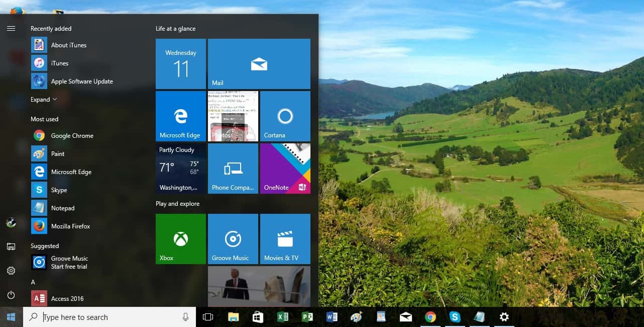Viewport: 644px width, 327px height.
Task: Click the Windows Start button
Action: pyautogui.click(x=11, y=317)
